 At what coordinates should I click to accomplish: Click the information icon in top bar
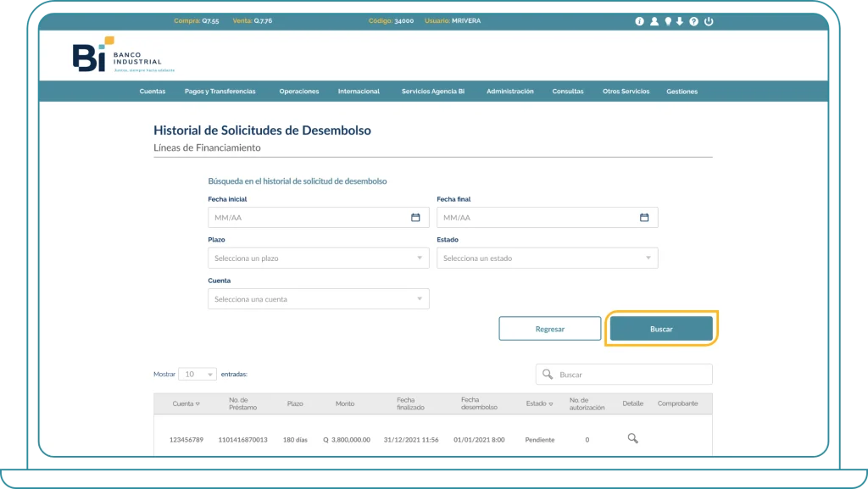click(640, 21)
